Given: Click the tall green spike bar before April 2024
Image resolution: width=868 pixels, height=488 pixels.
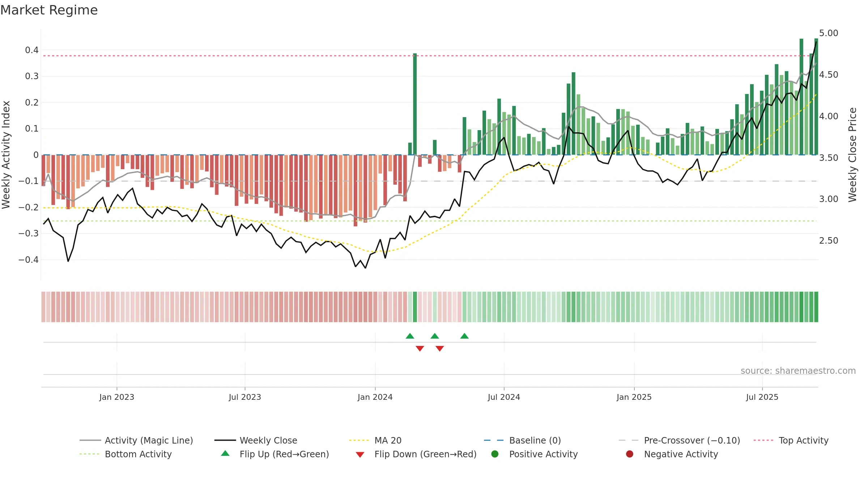Looking at the screenshot, I should (415, 104).
